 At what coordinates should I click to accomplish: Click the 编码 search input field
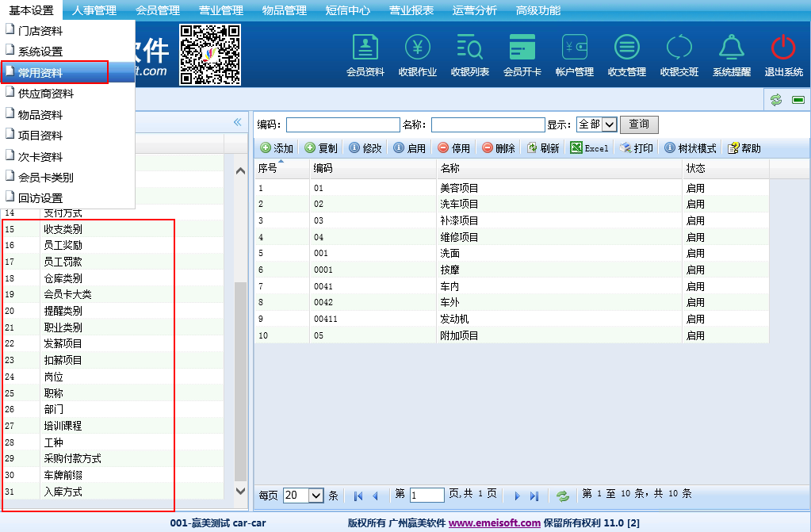[342, 124]
